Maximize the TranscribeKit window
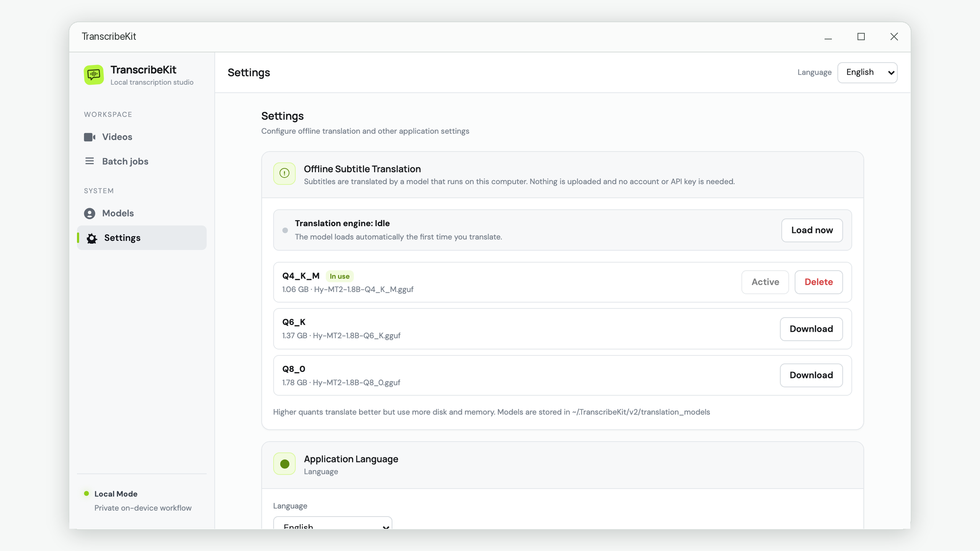The height and width of the screenshot is (551, 980). click(861, 37)
